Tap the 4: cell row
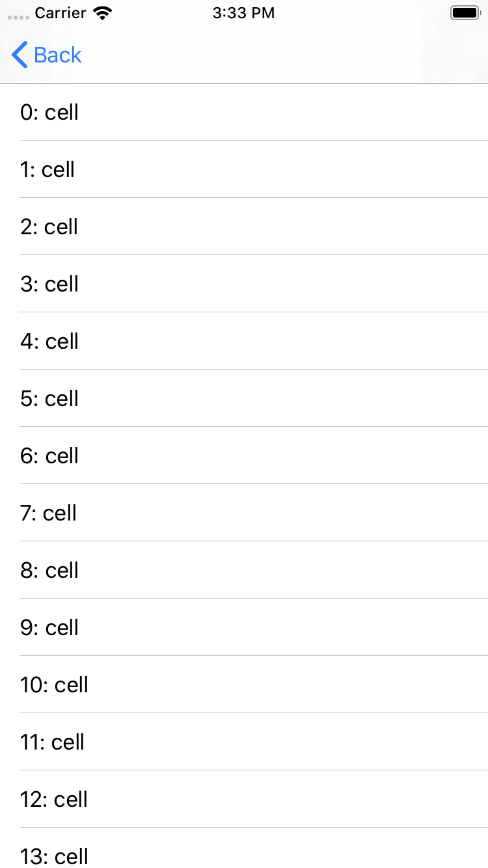This screenshot has width=488, height=868. [x=244, y=341]
